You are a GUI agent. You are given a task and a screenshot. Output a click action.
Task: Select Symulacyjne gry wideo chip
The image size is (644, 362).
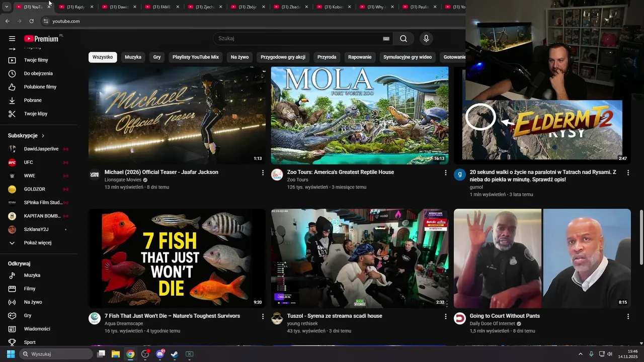(x=408, y=57)
